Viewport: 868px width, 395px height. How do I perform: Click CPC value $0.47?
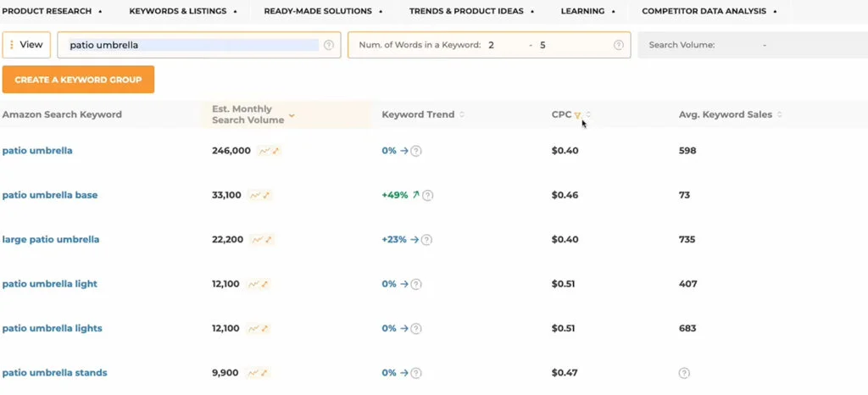(565, 373)
